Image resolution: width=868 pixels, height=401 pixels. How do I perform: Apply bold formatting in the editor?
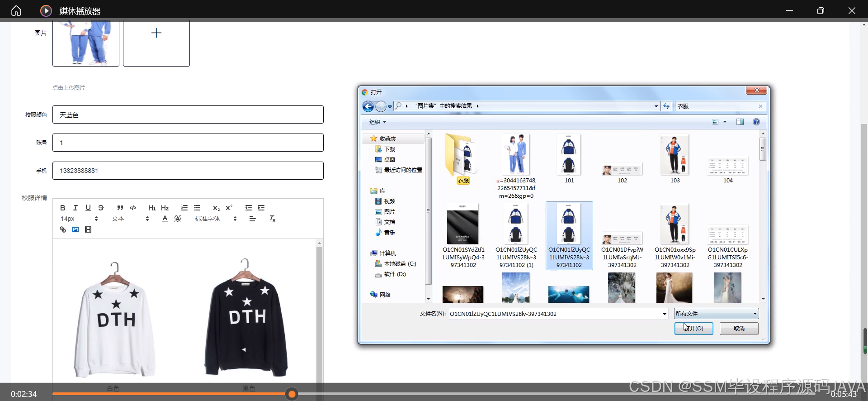click(x=63, y=208)
